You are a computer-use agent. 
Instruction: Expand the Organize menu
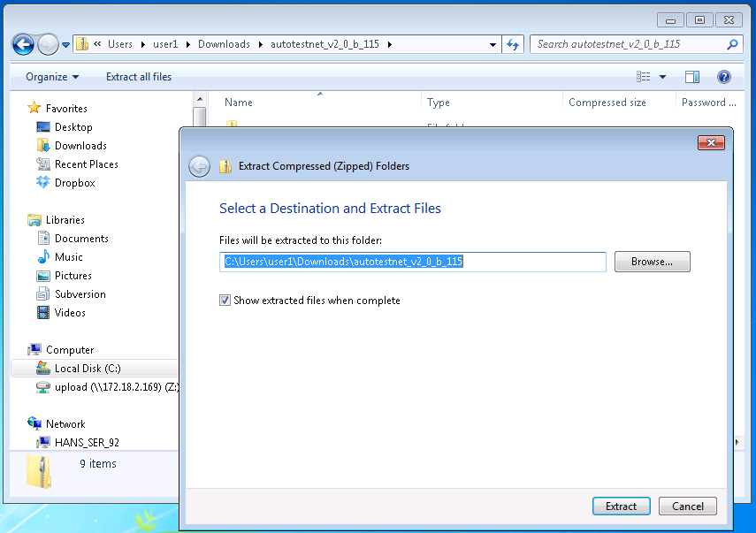click(x=51, y=77)
